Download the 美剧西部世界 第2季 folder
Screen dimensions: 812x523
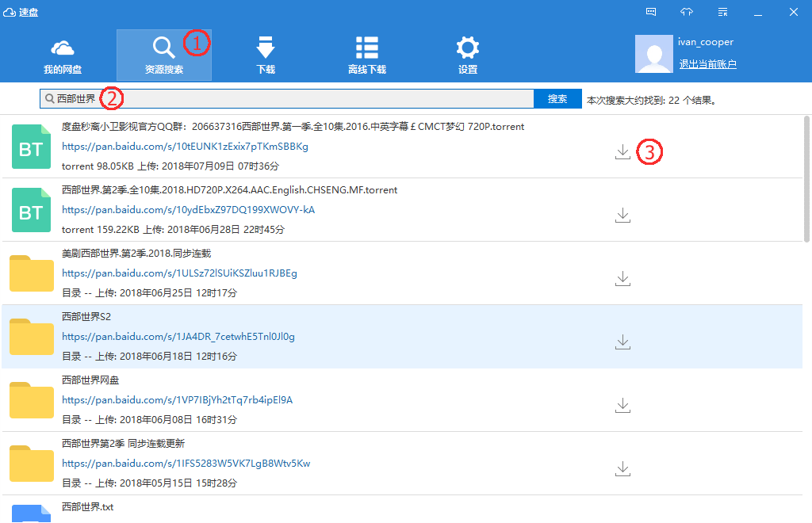pyautogui.click(x=622, y=278)
